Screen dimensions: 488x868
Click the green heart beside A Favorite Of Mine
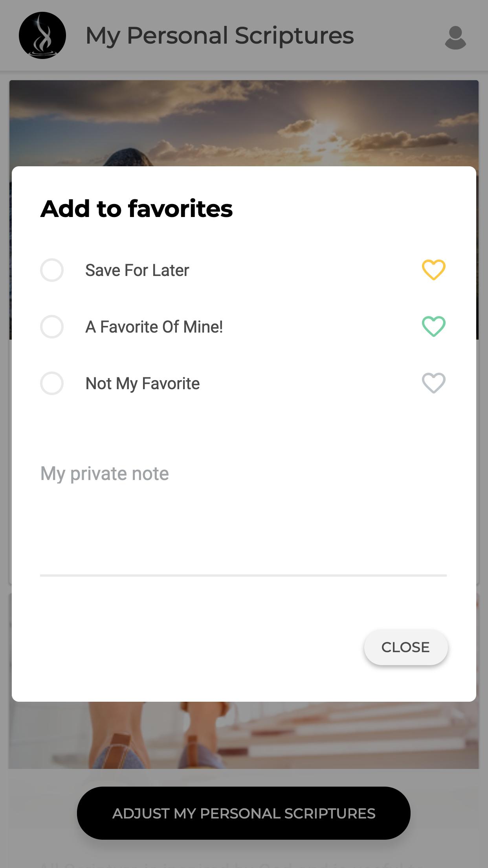[433, 327]
